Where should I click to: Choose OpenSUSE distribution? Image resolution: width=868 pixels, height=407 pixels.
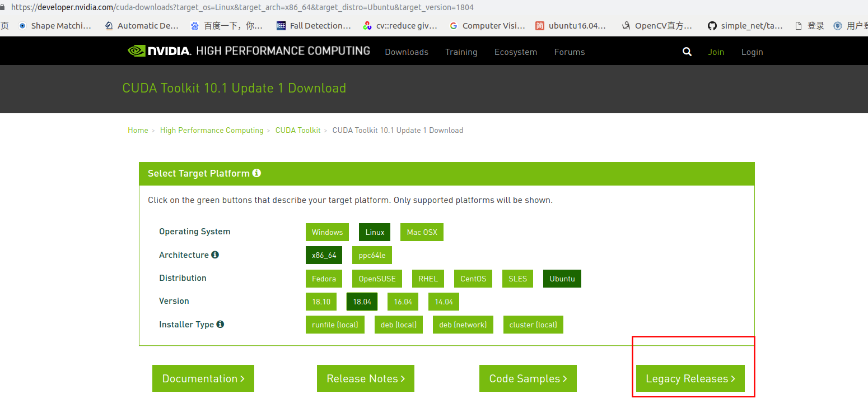pyautogui.click(x=377, y=279)
